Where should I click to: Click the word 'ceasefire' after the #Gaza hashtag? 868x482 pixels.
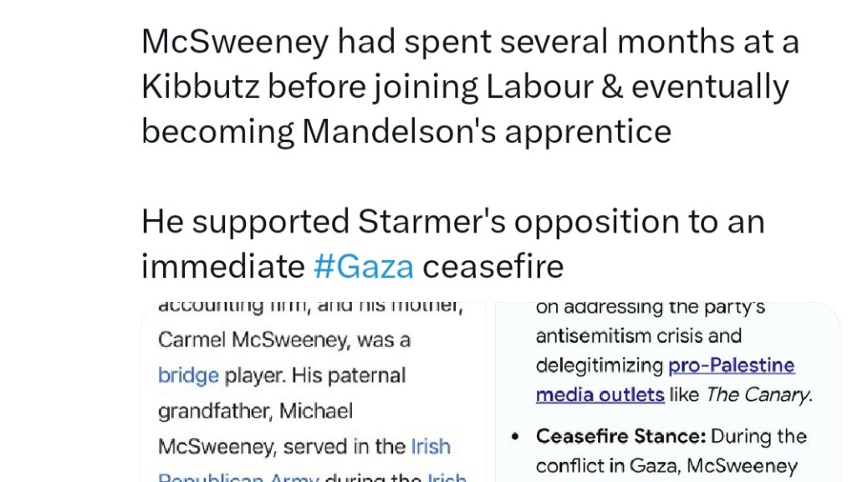pos(493,266)
